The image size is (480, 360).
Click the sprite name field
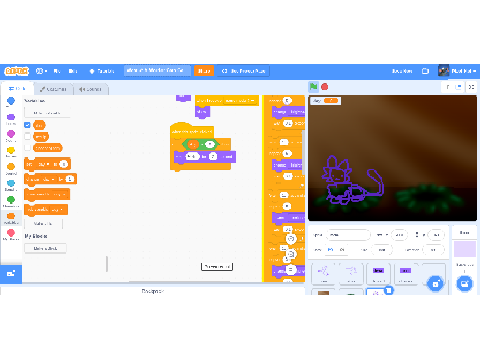tap(348, 235)
